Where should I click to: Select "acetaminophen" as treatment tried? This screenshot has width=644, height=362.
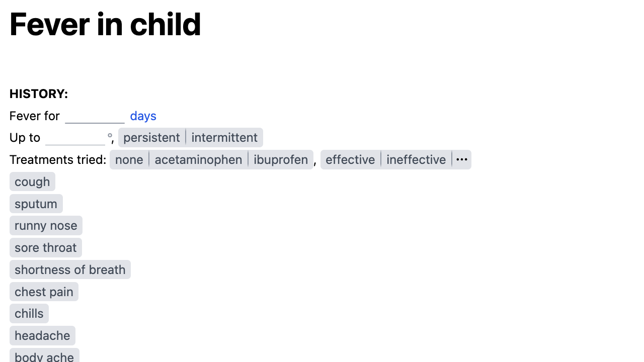click(x=198, y=159)
